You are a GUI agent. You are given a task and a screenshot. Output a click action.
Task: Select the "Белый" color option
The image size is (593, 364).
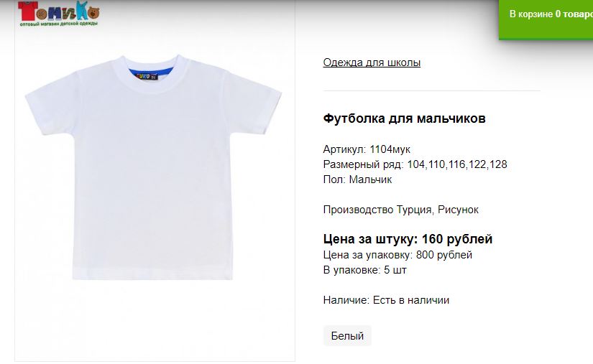pyautogui.click(x=347, y=335)
